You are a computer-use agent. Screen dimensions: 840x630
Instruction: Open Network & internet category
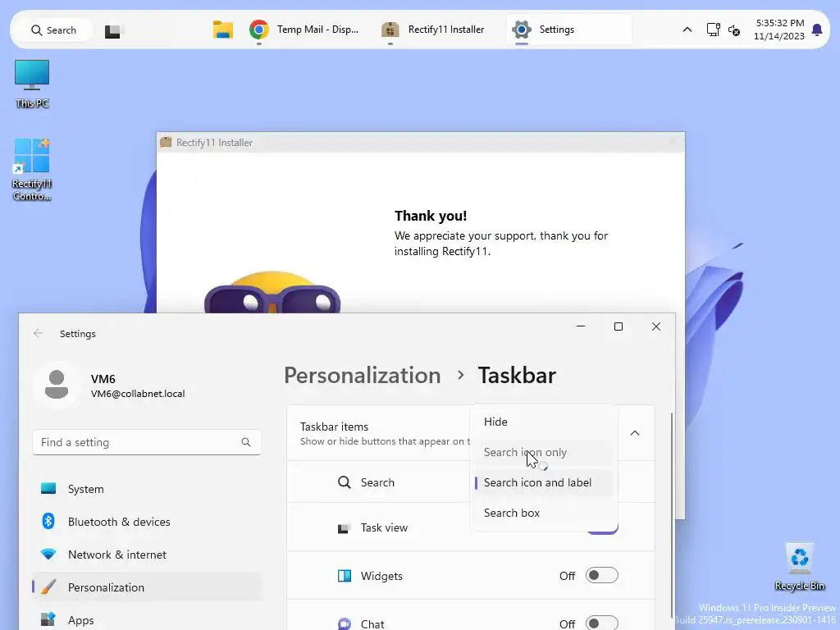click(x=147, y=555)
